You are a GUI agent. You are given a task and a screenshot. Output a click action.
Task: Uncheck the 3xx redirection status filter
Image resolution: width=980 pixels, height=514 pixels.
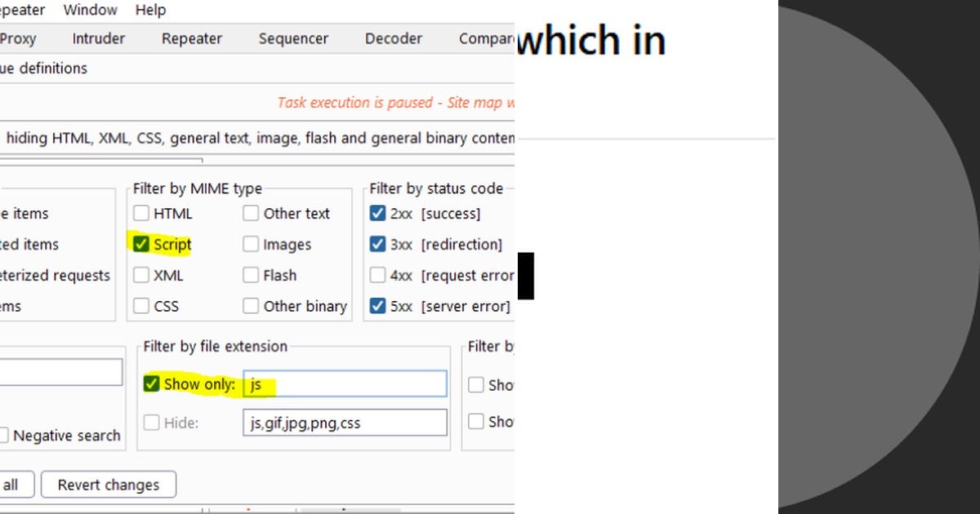[x=377, y=244]
